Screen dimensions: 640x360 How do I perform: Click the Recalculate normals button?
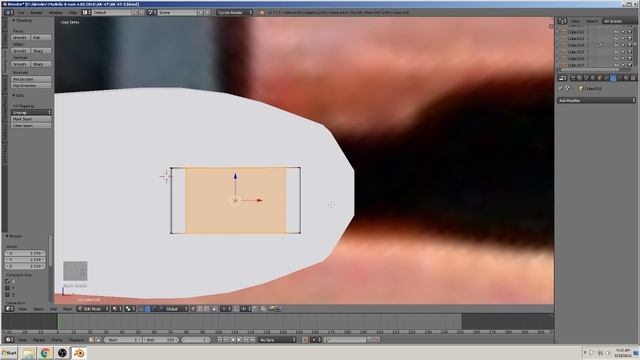click(x=31, y=79)
